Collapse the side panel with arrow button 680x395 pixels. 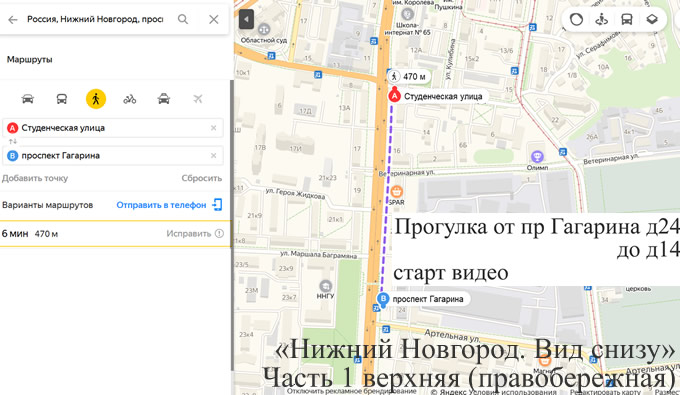(246, 19)
